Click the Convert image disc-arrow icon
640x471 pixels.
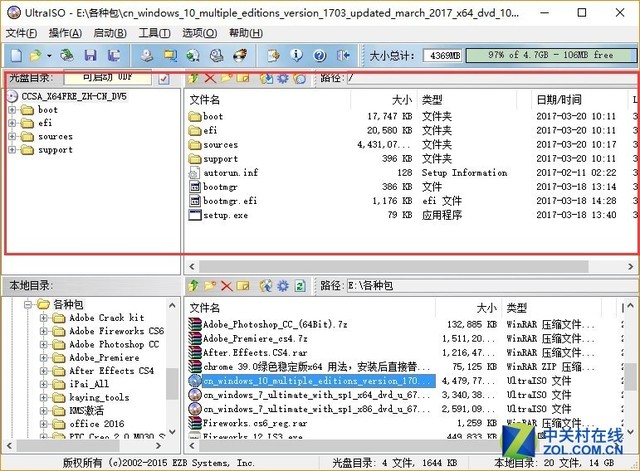coord(193,55)
